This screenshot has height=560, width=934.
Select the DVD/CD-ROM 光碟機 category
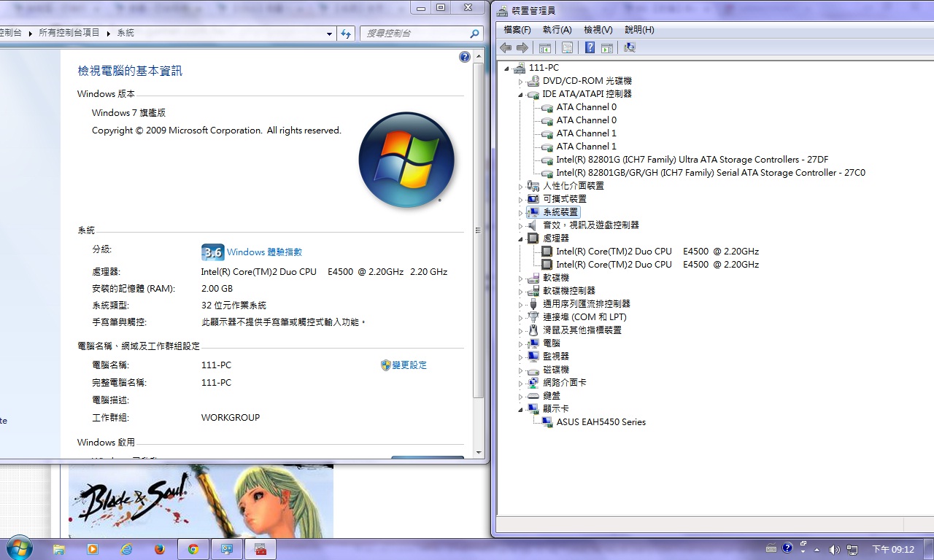tap(587, 81)
